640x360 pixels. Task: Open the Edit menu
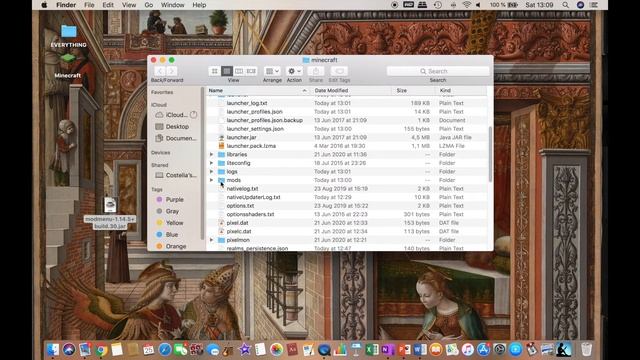pyautogui.click(x=108, y=5)
